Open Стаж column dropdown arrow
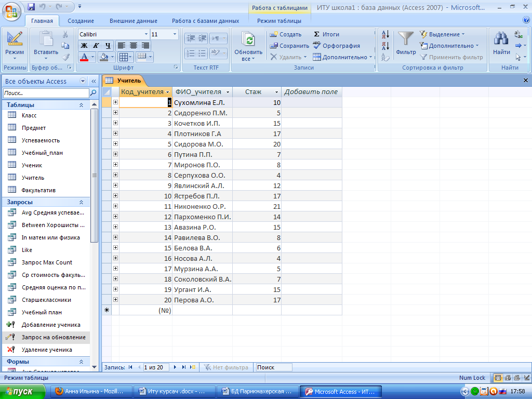 pyautogui.click(x=276, y=92)
